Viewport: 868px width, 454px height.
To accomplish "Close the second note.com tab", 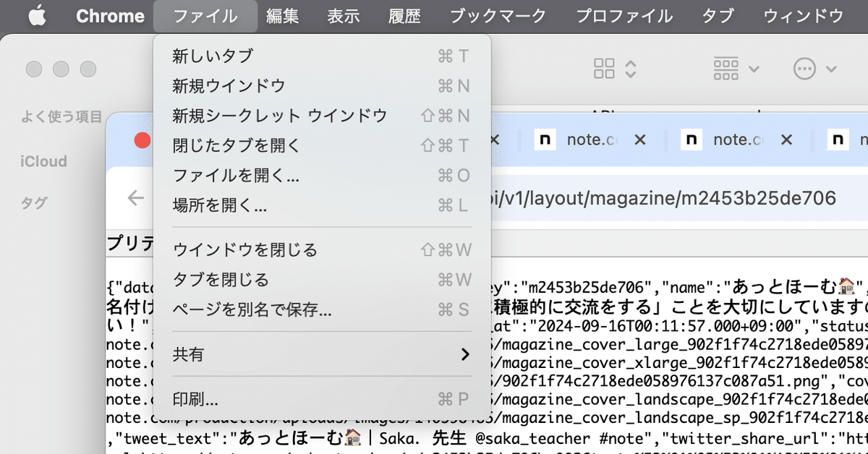I will point(786,140).
